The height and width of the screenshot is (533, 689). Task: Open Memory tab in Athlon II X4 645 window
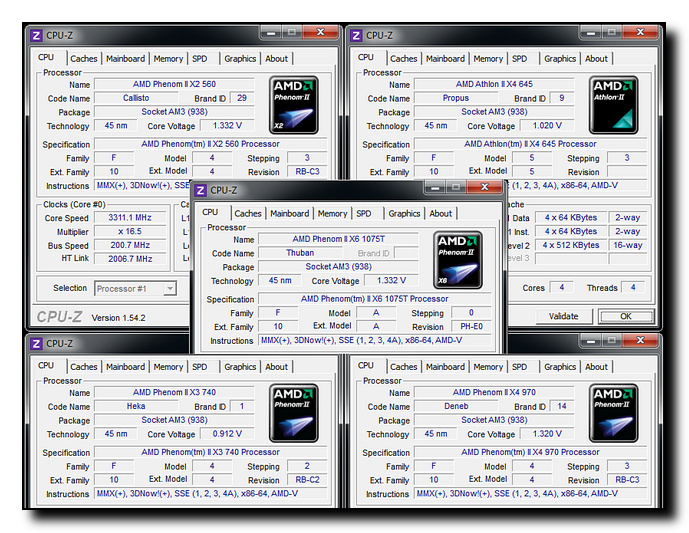click(488, 58)
